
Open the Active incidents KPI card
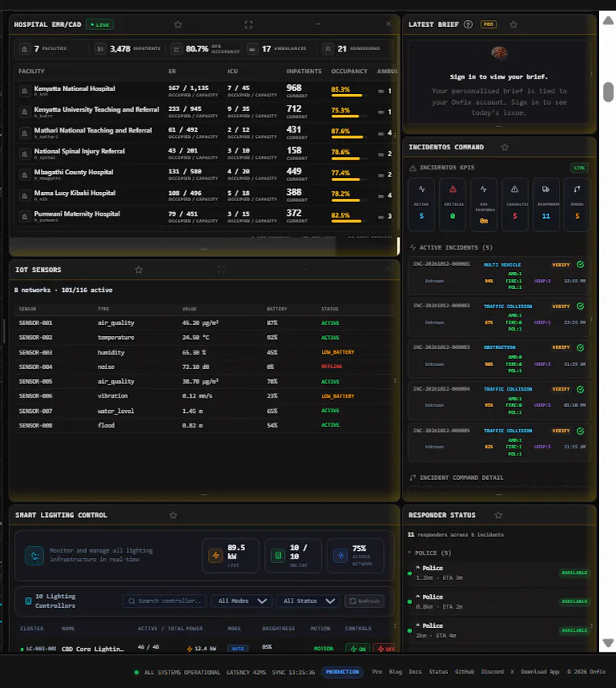click(x=421, y=204)
